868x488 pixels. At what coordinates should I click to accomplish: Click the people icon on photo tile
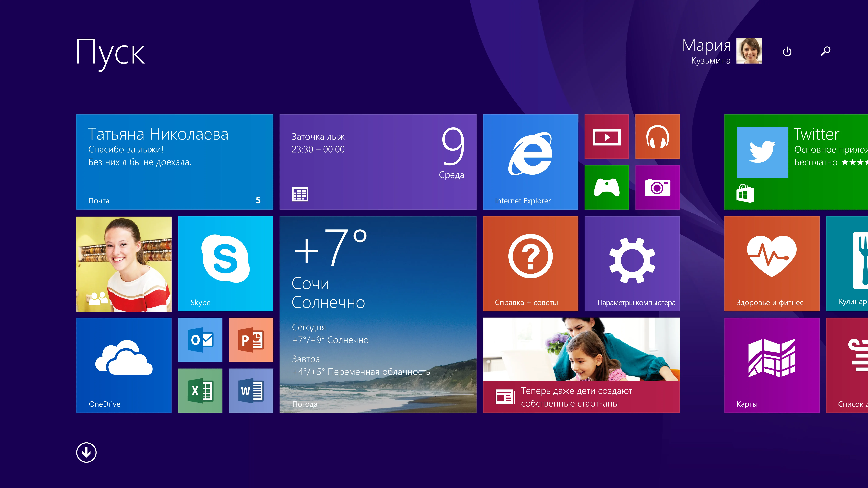(99, 298)
